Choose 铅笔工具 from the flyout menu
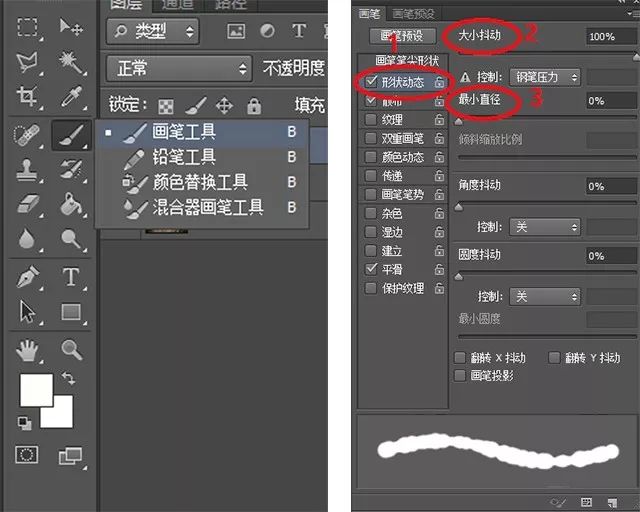Viewport: 640px width, 512px height. (183, 157)
